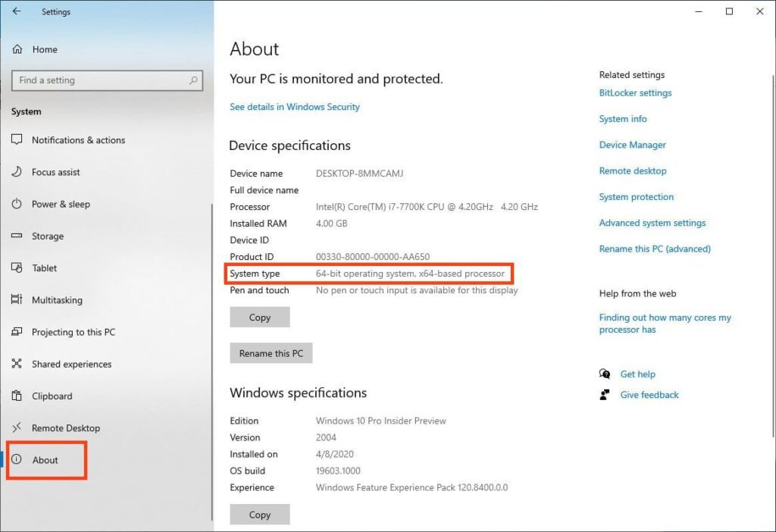776x532 pixels.
Task: Open Advanced system settings link
Action: pos(652,223)
